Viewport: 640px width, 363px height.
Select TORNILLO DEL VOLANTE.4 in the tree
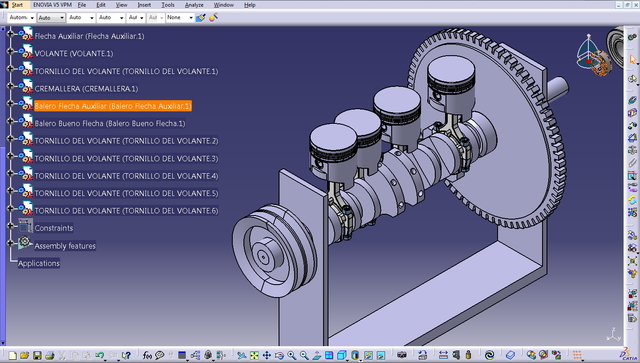point(126,176)
